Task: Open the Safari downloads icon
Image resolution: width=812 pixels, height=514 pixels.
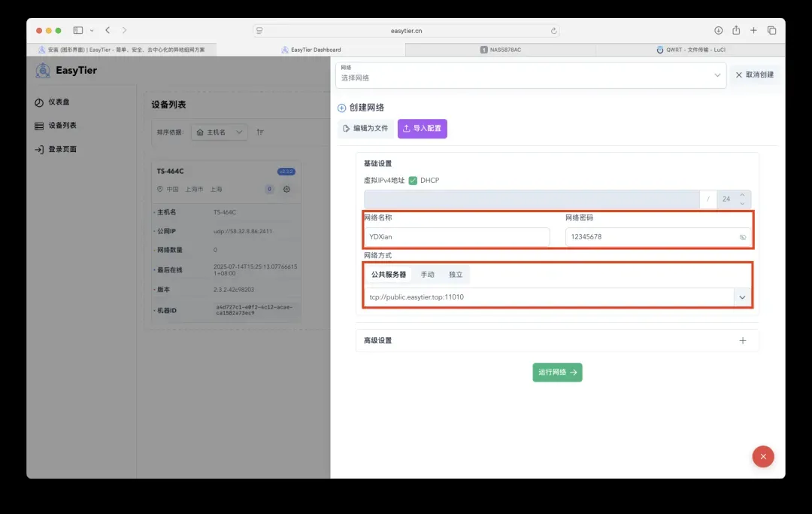Action: (x=718, y=30)
